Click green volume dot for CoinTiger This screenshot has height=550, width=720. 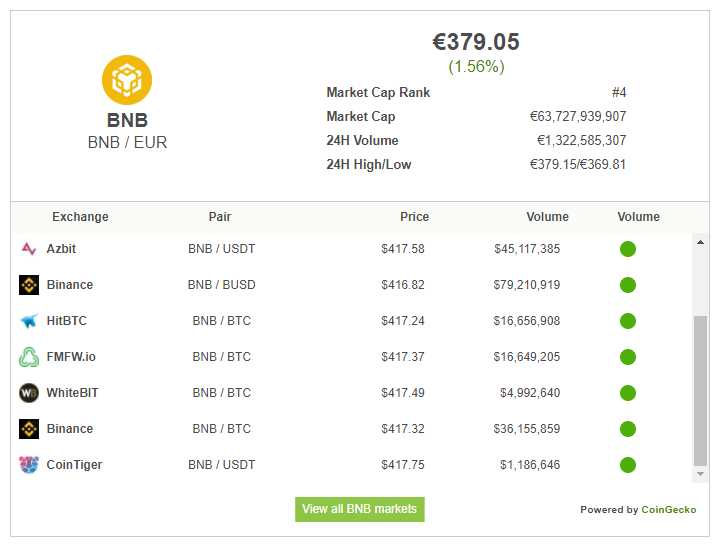click(x=628, y=465)
